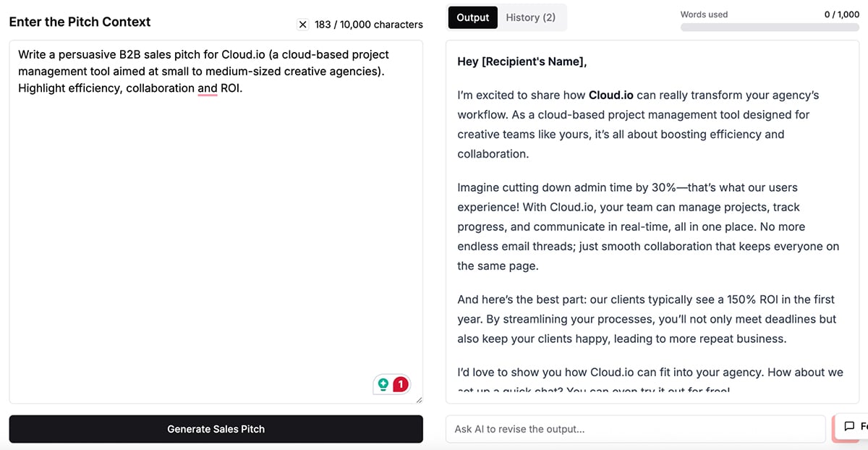
Task: Click the feedback speech bubble icon
Action: point(849,426)
